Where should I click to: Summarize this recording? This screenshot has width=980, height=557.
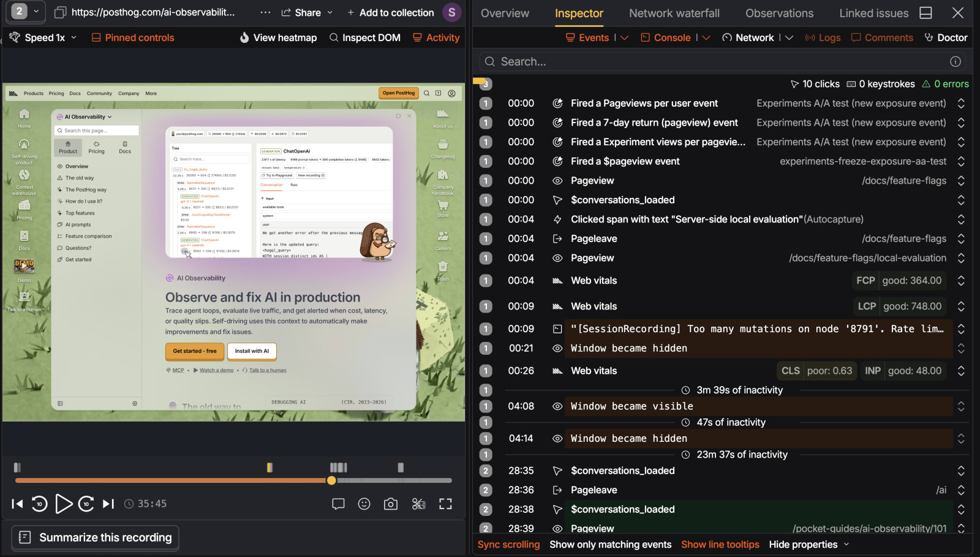point(96,537)
